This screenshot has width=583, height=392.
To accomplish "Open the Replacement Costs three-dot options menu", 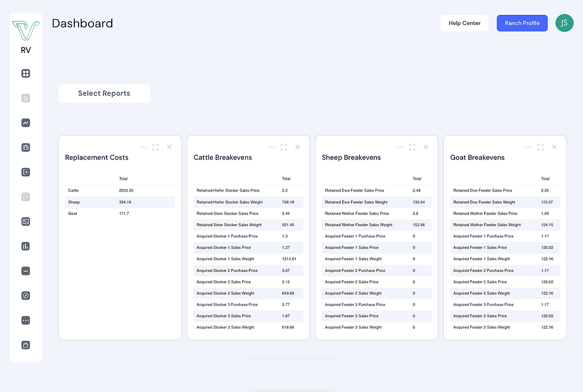I will click(x=143, y=147).
